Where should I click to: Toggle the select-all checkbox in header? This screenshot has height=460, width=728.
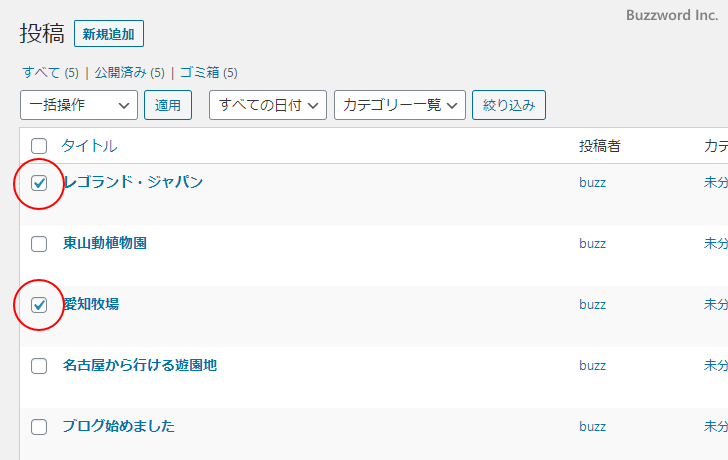pos(39,146)
